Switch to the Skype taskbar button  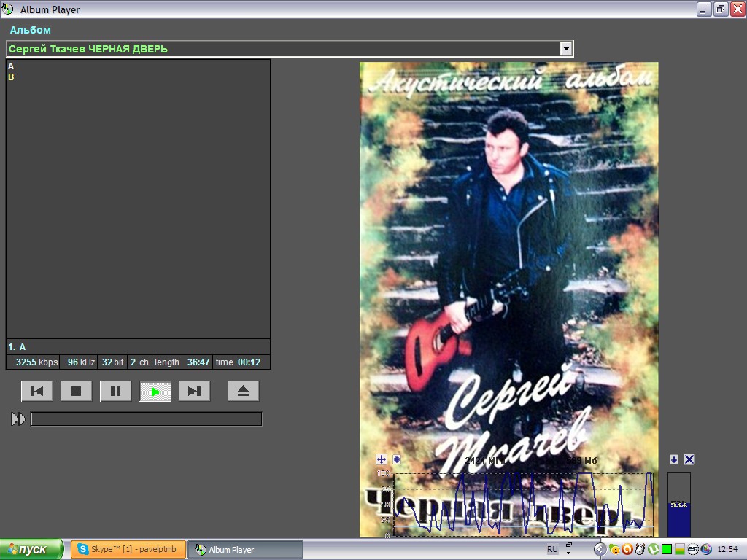tap(128, 550)
